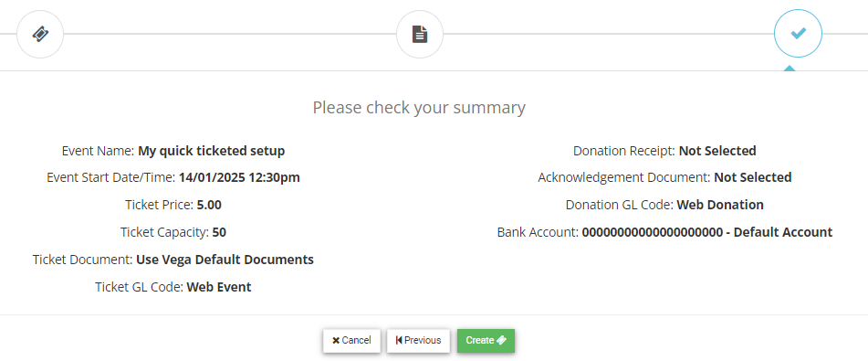
Task: Cancel the event setup
Action: click(351, 341)
